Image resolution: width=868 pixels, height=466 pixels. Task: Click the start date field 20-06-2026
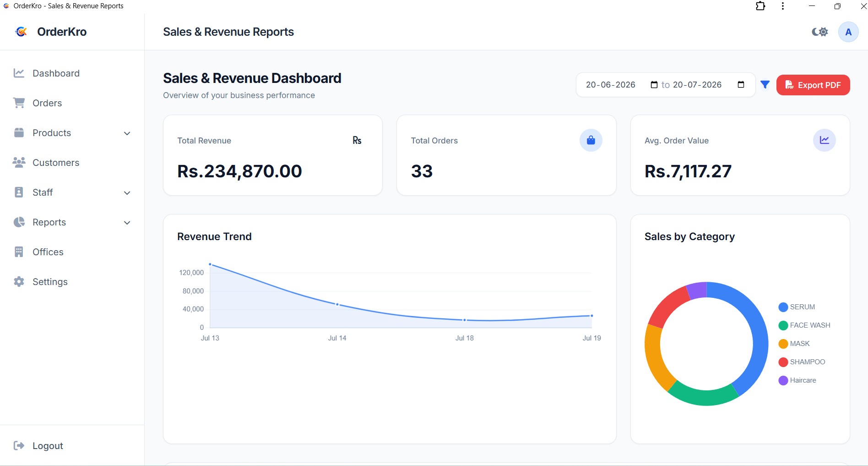(x=622, y=85)
